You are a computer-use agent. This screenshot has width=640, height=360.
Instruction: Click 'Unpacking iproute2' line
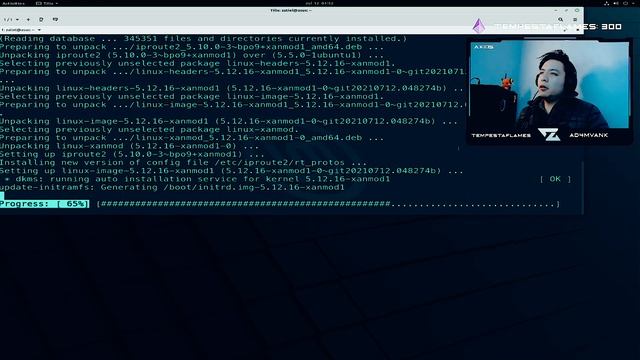pyautogui.click(x=192, y=55)
